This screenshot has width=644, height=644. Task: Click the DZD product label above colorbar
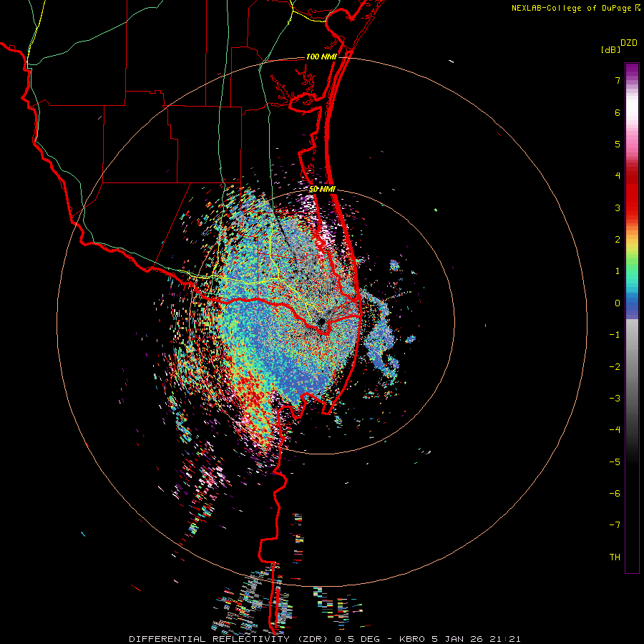(629, 43)
